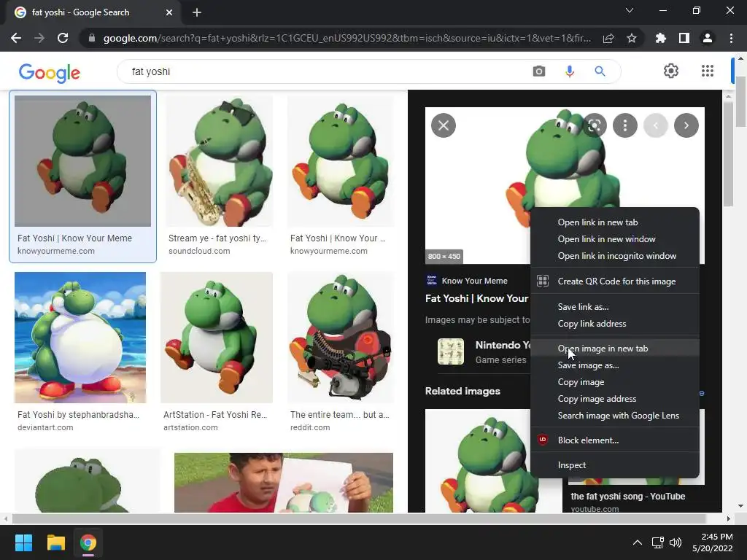Click the horizontal scrollbar at page bottom
Image resolution: width=747 pixels, height=560 pixels.
358,518
